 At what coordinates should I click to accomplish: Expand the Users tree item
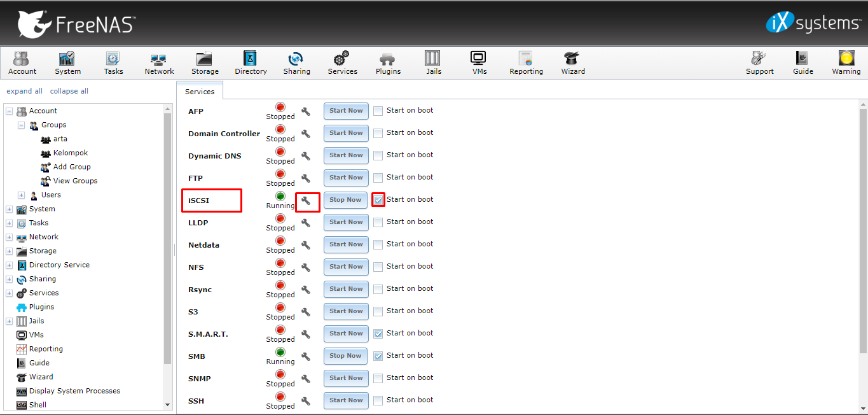coord(21,195)
